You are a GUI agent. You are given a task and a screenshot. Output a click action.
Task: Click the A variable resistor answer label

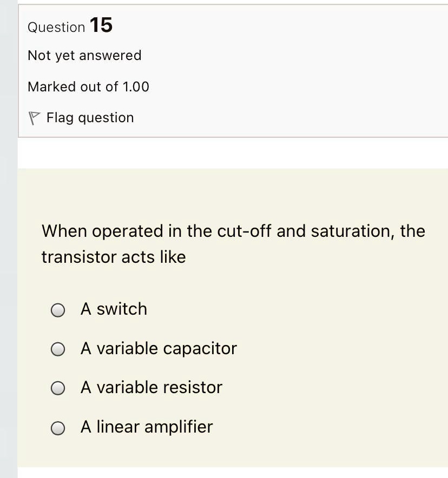pyautogui.click(x=151, y=387)
